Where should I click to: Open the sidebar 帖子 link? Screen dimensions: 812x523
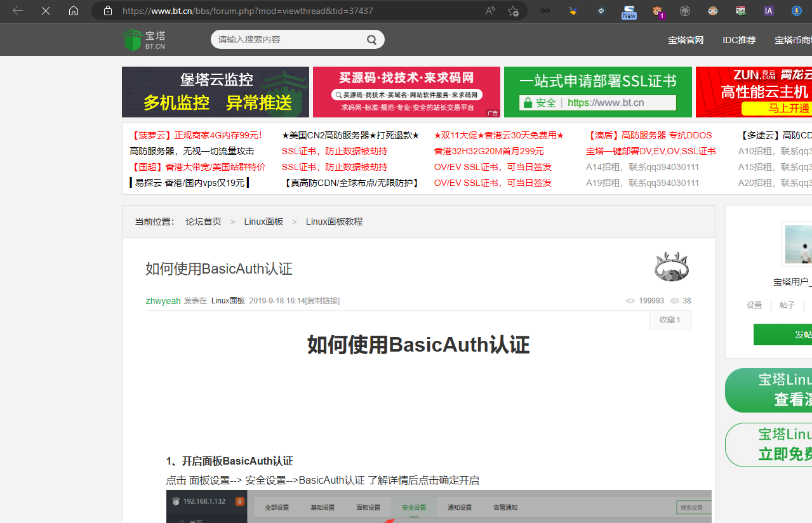coord(787,305)
